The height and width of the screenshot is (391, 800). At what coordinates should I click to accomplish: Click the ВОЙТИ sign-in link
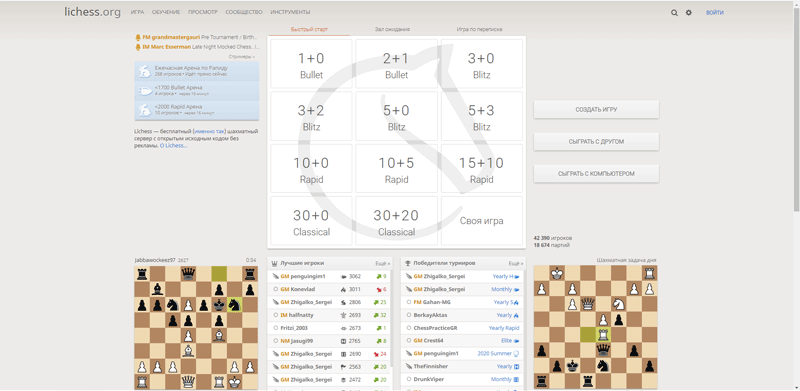(715, 13)
